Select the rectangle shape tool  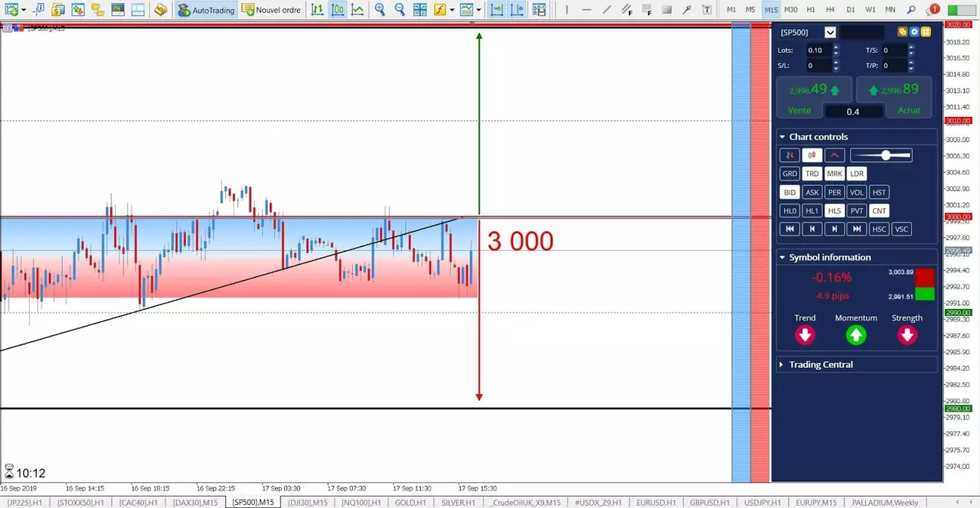click(x=667, y=10)
